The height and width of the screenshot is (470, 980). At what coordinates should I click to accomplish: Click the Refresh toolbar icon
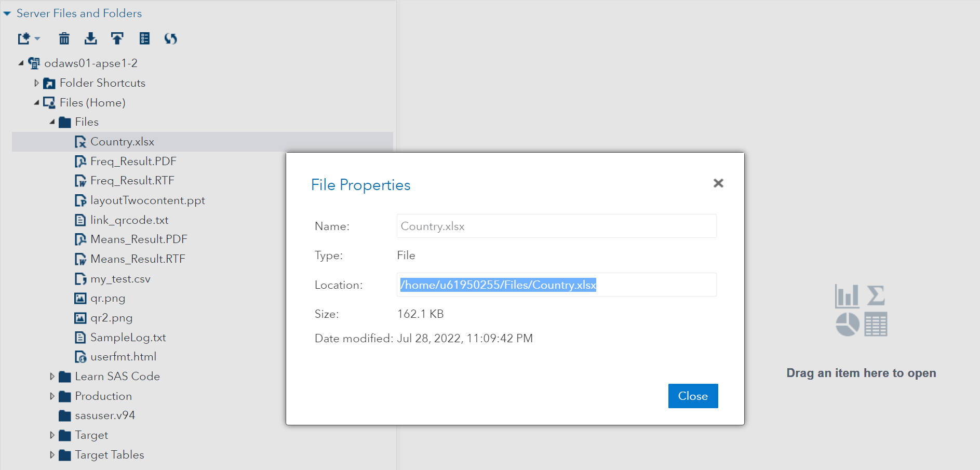coord(171,38)
